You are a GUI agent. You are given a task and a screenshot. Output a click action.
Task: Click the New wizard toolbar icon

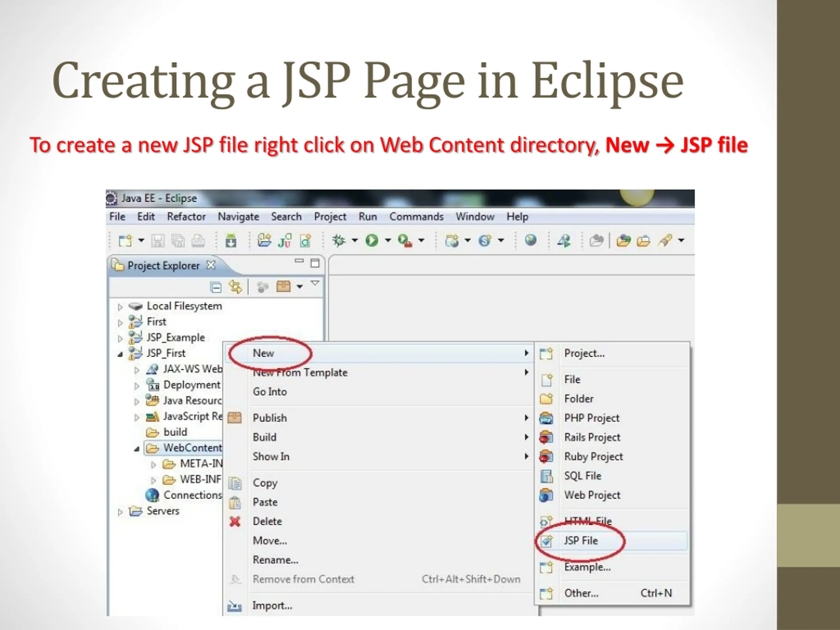click(125, 241)
